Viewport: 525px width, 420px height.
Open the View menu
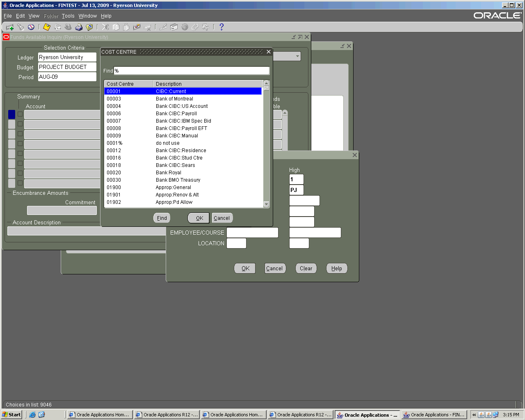pyautogui.click(x=34, y=16)
